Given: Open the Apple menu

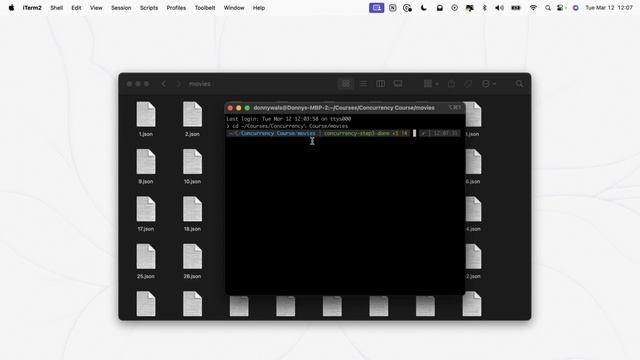Looking at the screenshot, I should tap(11, 8).
